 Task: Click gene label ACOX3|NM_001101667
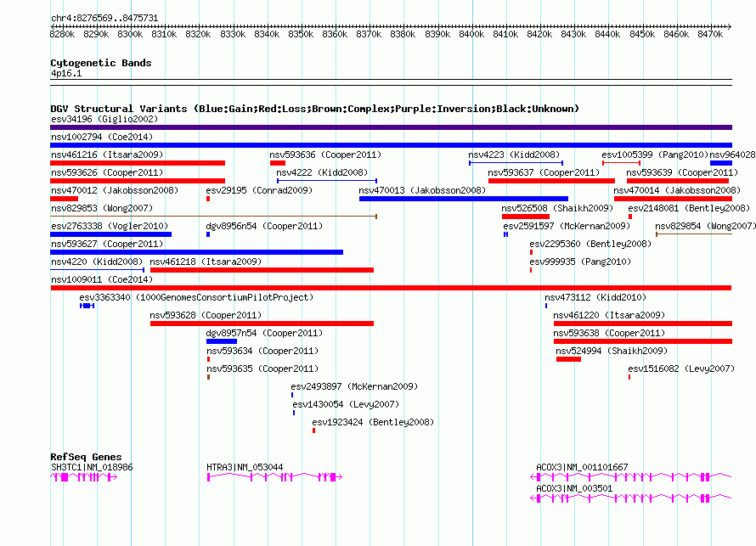pos(582,467)
